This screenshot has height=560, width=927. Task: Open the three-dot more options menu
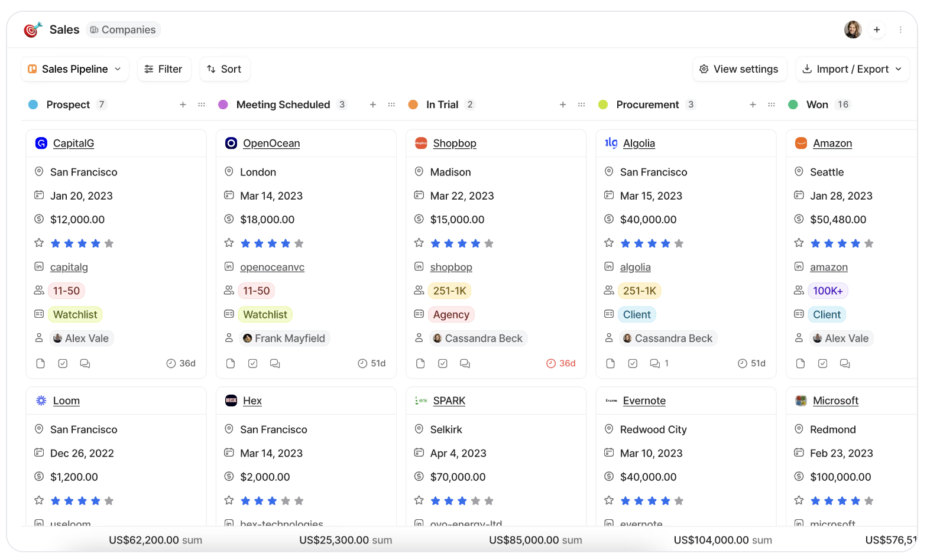point(900,30)
